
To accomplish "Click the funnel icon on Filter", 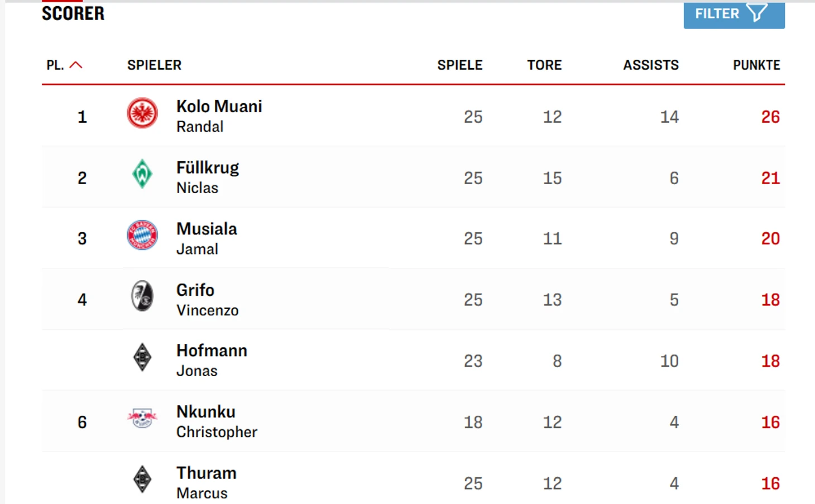I will point(758,13).
